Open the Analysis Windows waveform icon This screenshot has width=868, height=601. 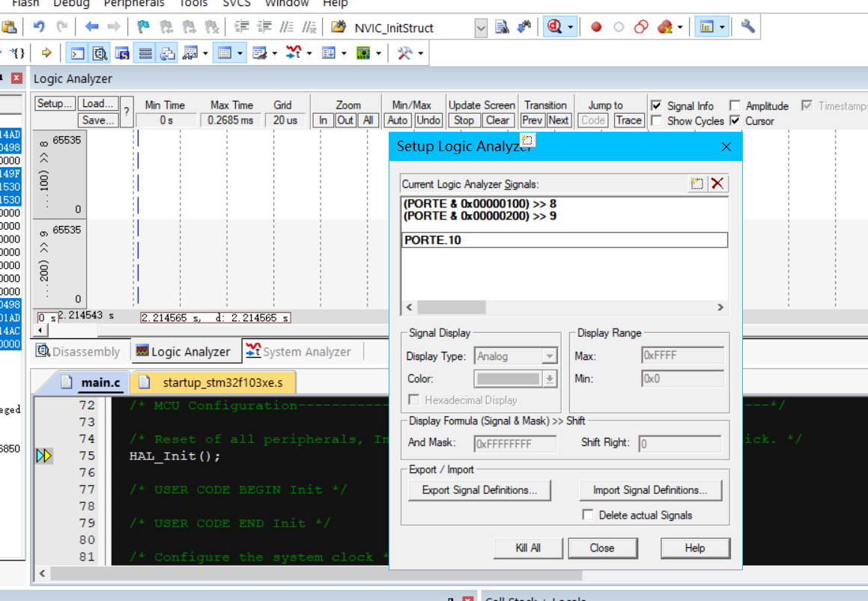pyautogui.click(x=294, y=53)
